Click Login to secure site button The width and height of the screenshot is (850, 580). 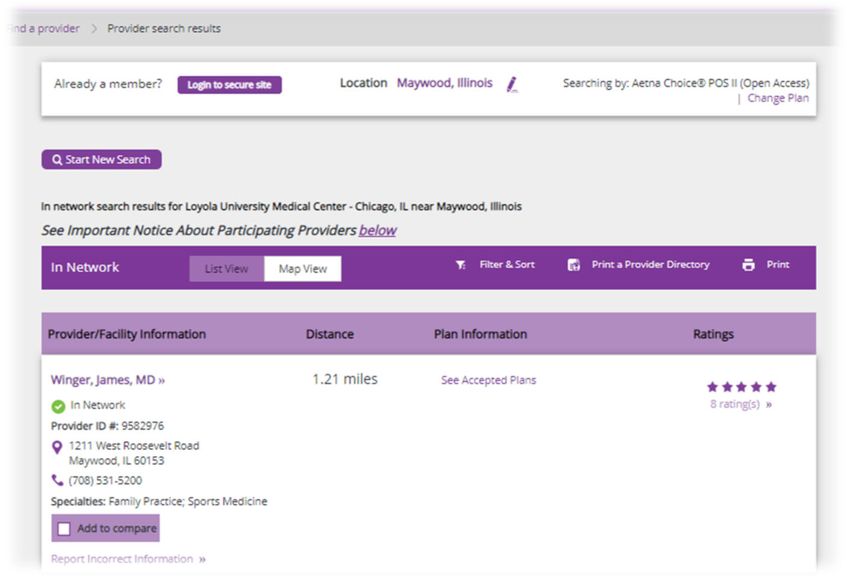[x=229, y=85]
